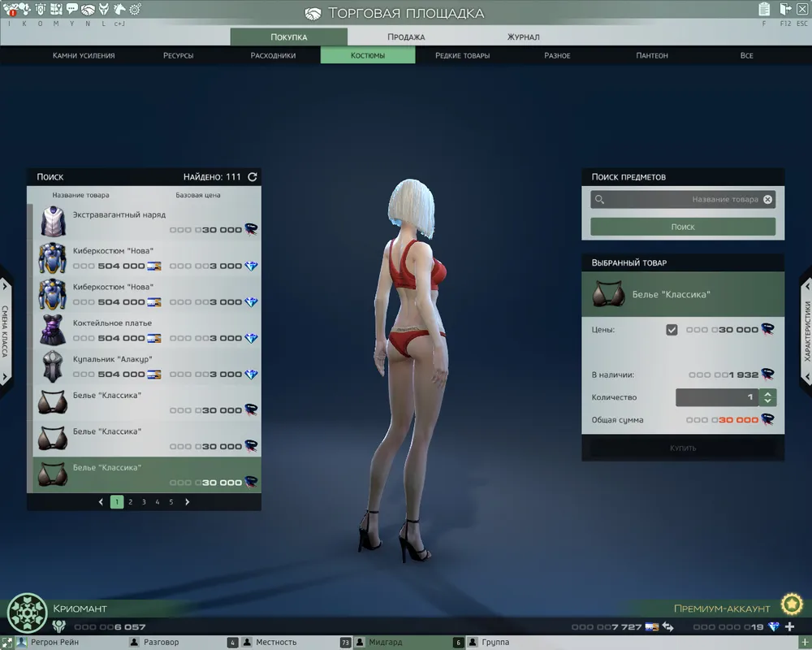Click the currency exchange arrows icon
Screen dimensions: 812x650
coord(668,626)
